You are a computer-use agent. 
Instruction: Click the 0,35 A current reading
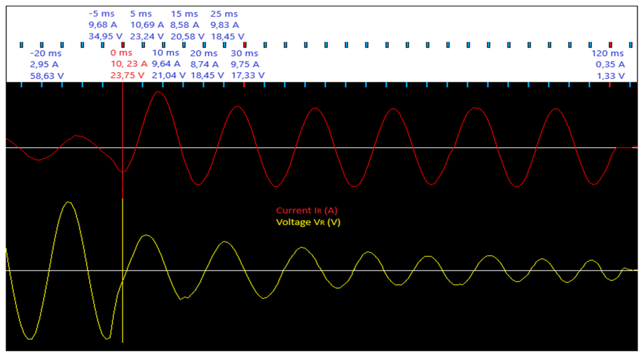coord(610,65)
